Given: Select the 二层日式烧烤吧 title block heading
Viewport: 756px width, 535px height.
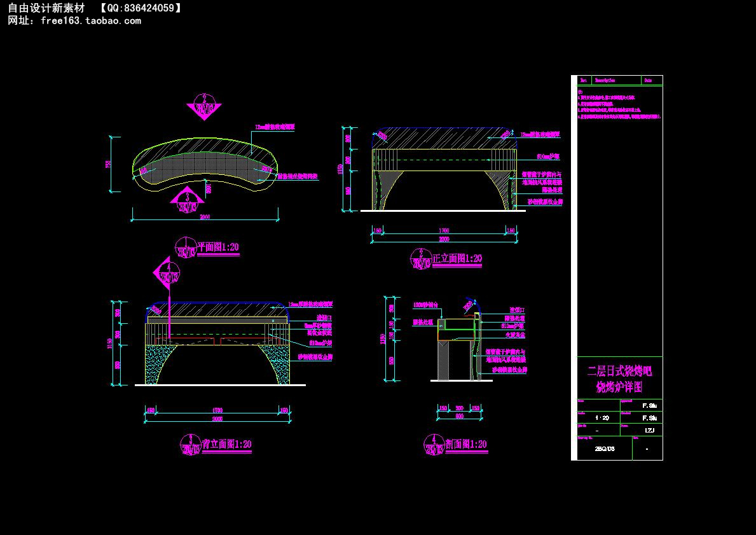Looking at the screenshot, I should click(x=620, y=371).
